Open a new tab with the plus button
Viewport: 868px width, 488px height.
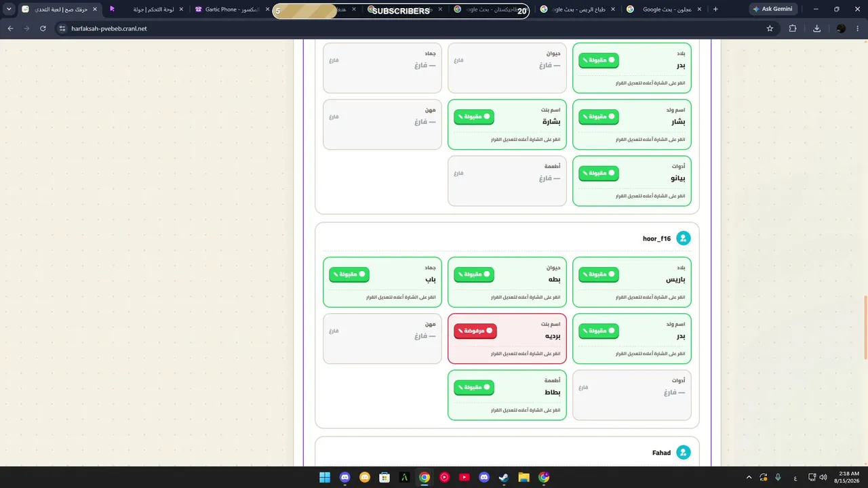pyautogui.click(x=715, y=9)
